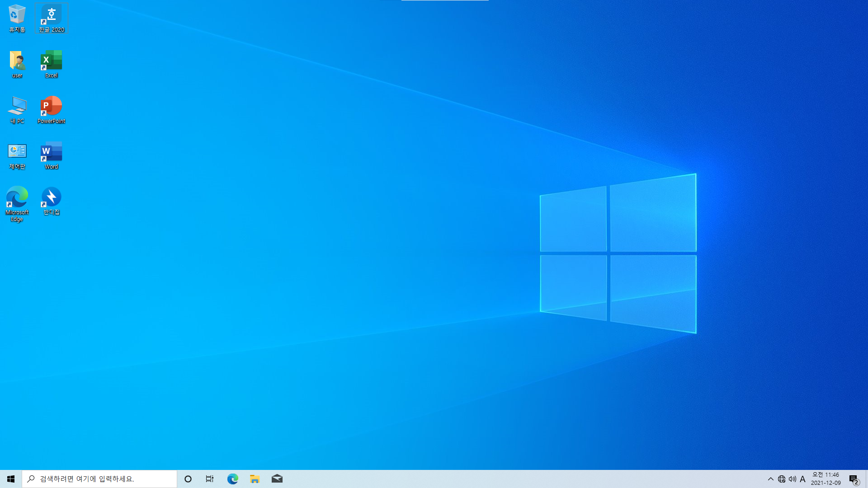Viewport: 868px width, 488px height.
Task: Expand hidden system tray icons chevron
Action: tap(770, 479)
